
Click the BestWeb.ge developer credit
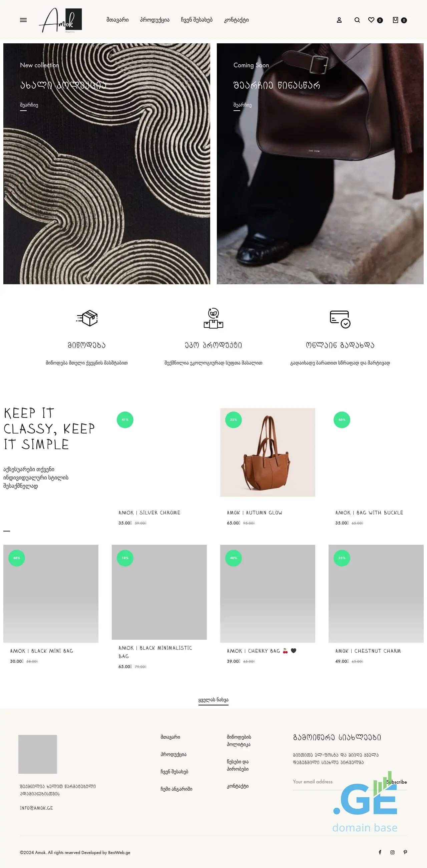point(119,852)
